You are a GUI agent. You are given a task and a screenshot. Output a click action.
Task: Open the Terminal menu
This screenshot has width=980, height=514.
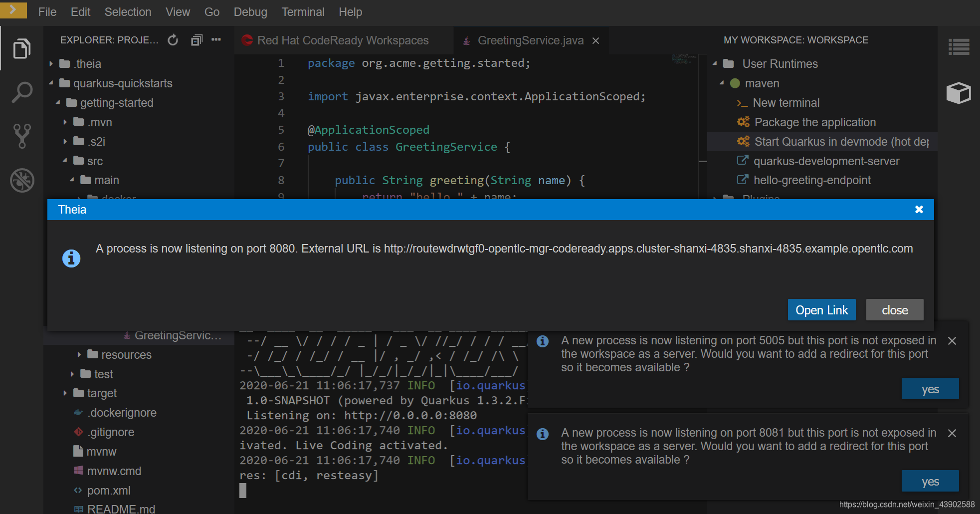(303, 12)
